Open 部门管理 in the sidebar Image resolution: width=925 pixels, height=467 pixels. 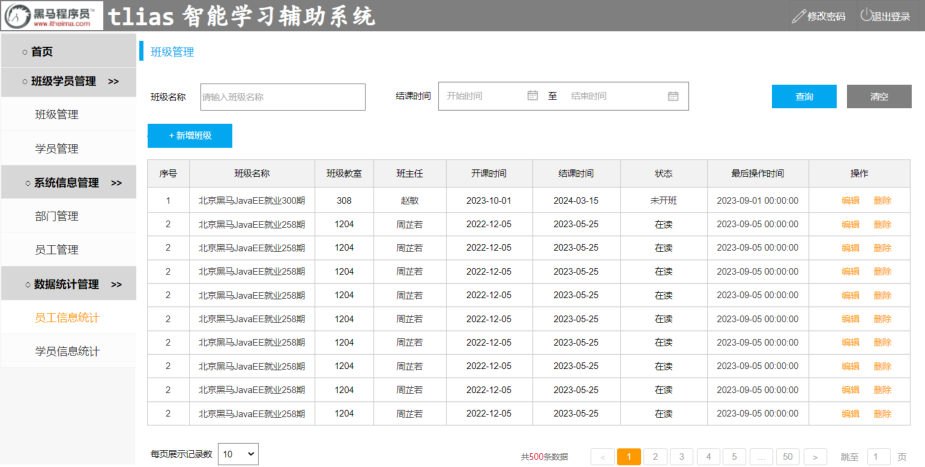point(57,216)
